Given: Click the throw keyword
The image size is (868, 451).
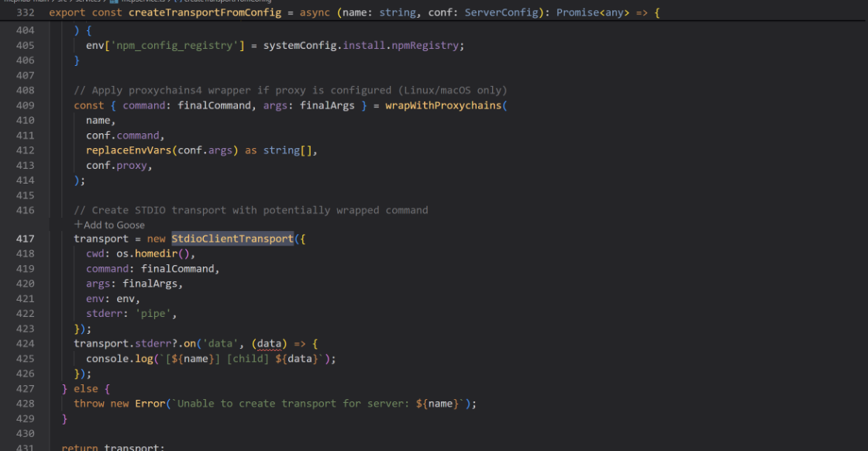Looking at the screenshot, I should (x=88, y=404).
